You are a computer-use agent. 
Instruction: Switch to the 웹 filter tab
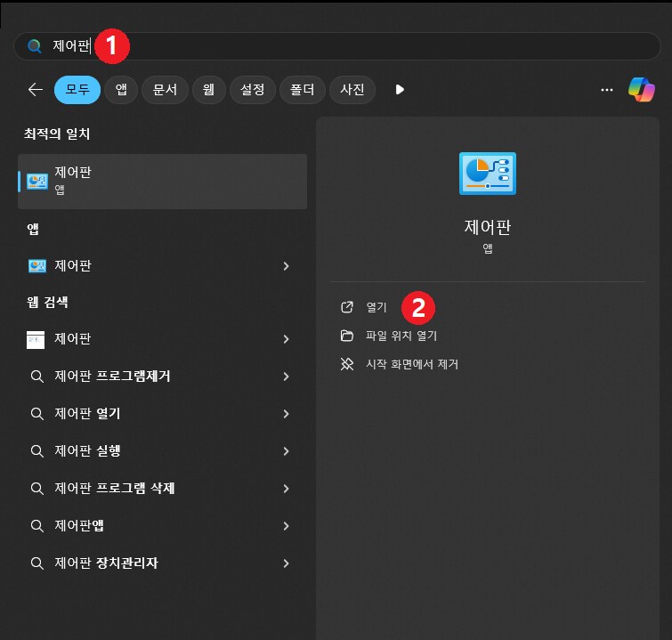208,90
